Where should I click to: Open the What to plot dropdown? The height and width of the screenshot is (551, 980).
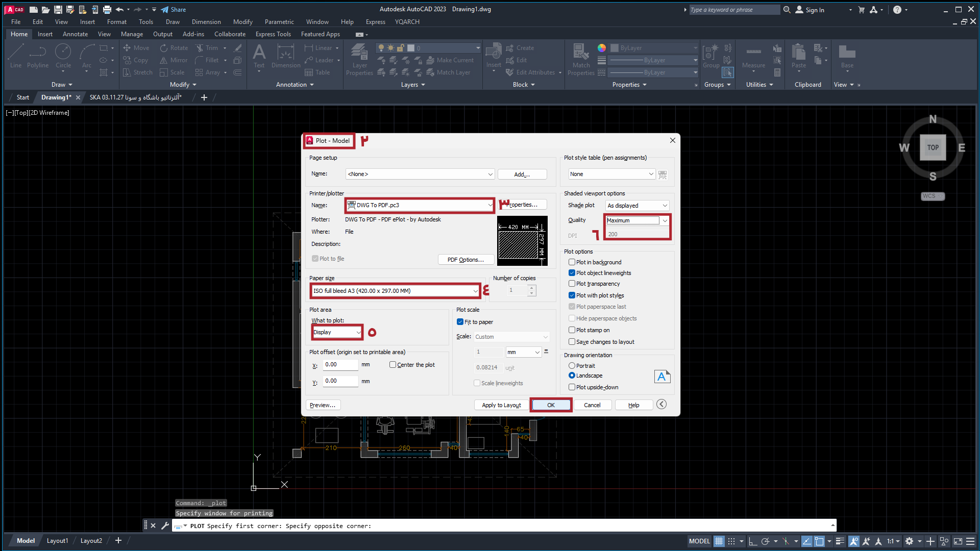tap(337, 332)
